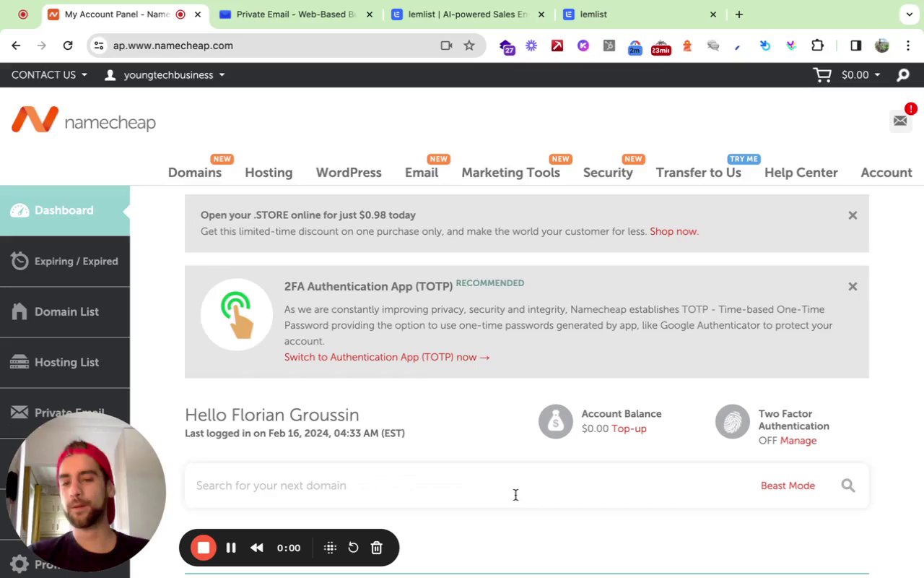Reload the current page
This screenshot has width=924, height=578.
(x=68, y=46)
